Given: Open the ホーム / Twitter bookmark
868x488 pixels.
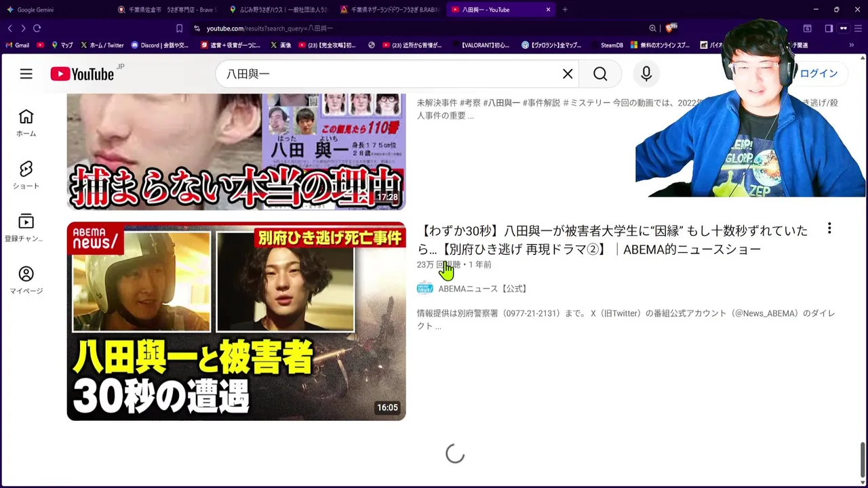Looking at the screenshot, I should point(102,45).
